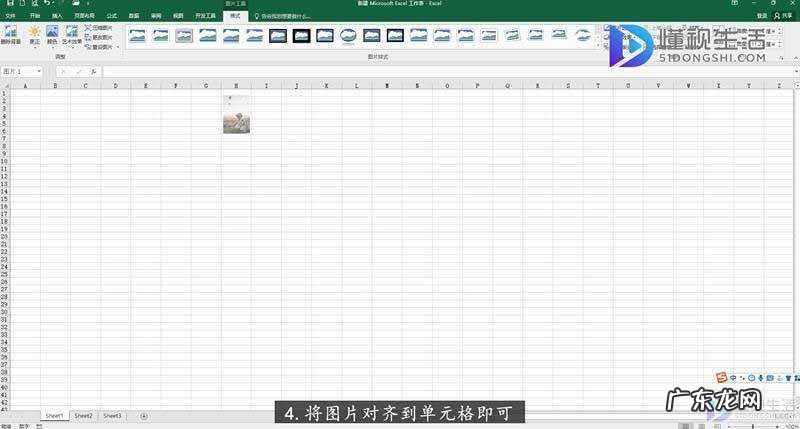Viewport: 800px width, 429px height.
Task: Select column H header
Action: click(x=236, y=86)
